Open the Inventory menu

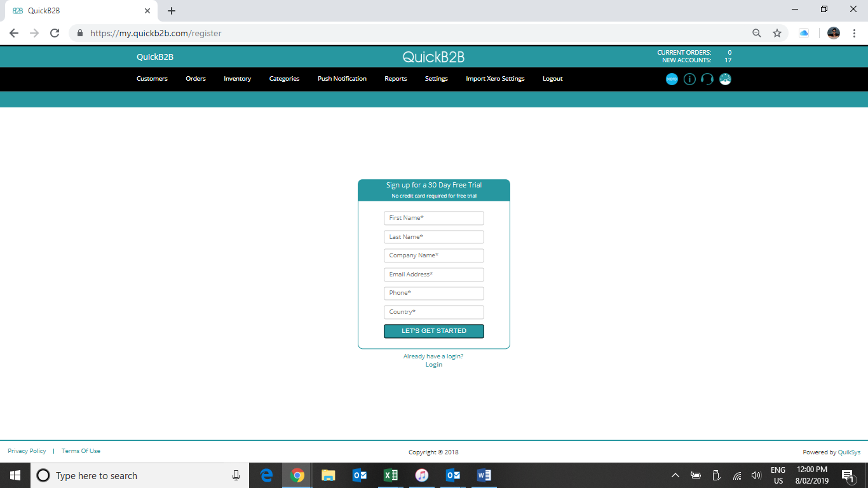coord(238,79)
